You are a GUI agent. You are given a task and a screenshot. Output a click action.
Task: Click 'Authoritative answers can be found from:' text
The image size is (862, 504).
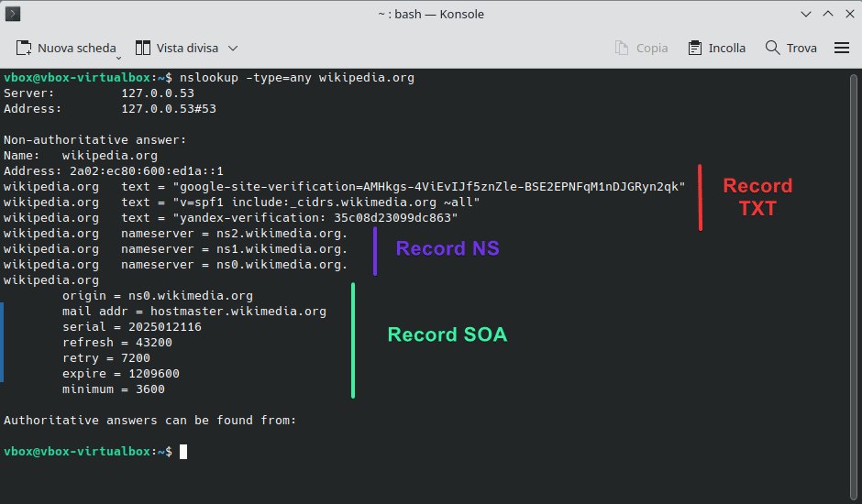pyautogui.click(x=150, y=421)
